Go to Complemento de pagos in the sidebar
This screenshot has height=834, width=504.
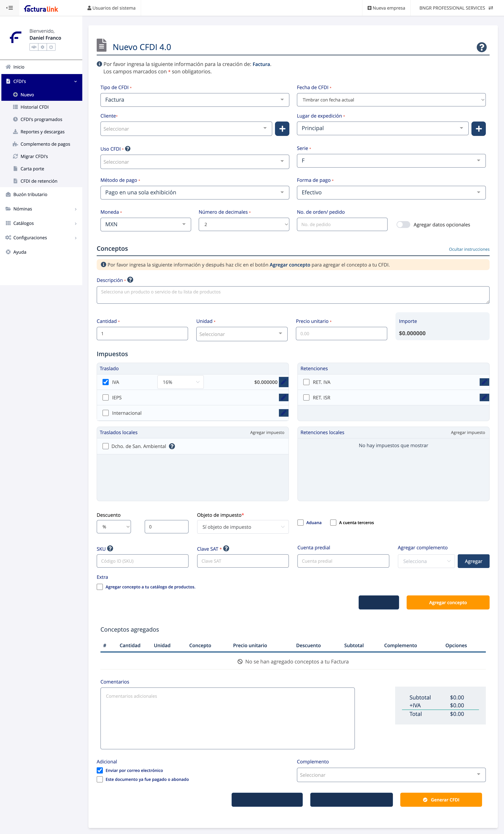[x=45, y=144]
